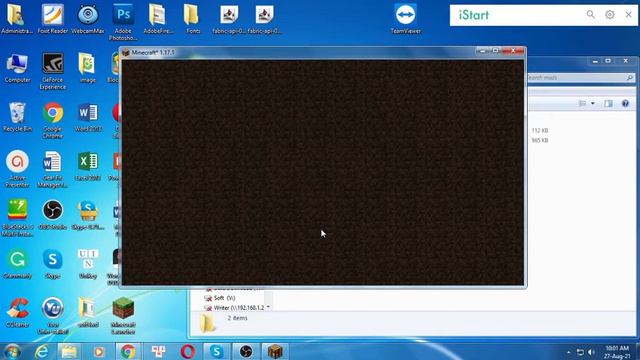This screenshot has height=360, width=640.
Task: Open Google Chrome desktop icon
Action: (52, 120)
